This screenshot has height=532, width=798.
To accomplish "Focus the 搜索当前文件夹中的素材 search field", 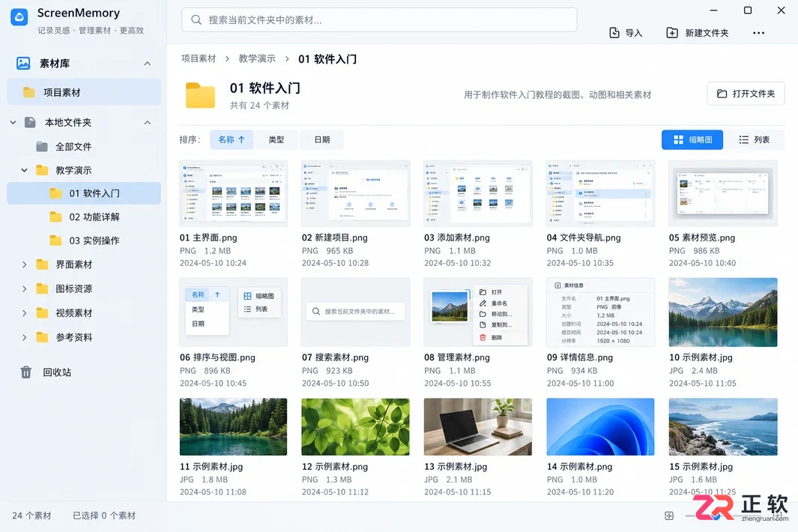I will 379,19.
